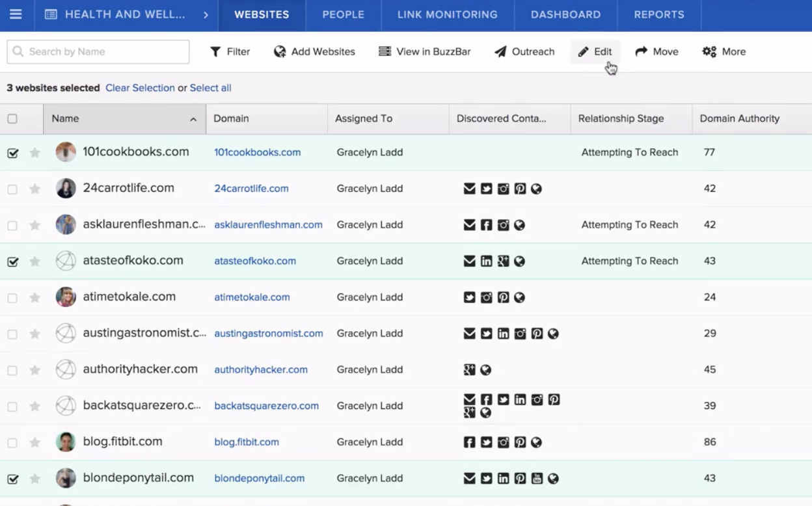This screenshot has height=506, width=812.
Task: Click the 101cookbooks.com avatar thumbnail
Action: click(66, 152)
